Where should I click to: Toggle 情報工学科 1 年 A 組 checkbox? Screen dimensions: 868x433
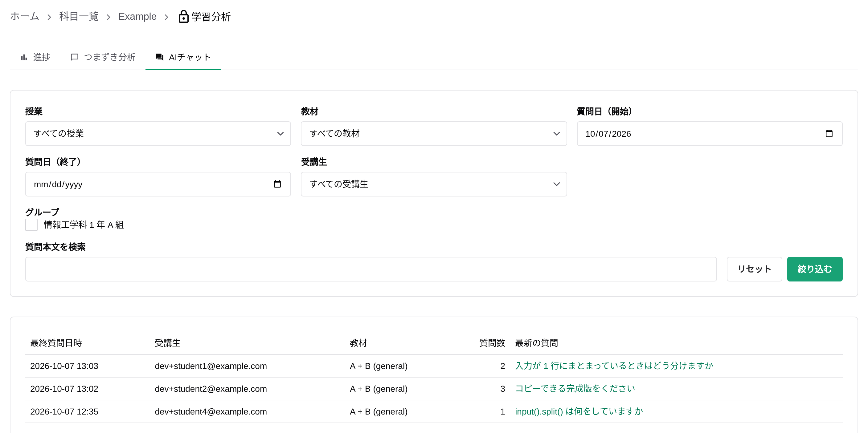[31, 225]
